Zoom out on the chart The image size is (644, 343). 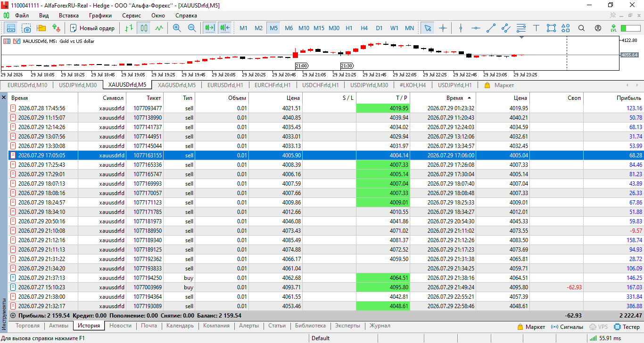pyautogui.click(x=192, y=28)
